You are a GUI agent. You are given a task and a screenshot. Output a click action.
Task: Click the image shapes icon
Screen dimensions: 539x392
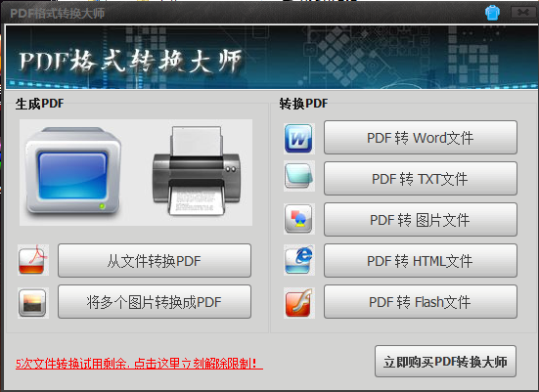[x=298, y=219]
